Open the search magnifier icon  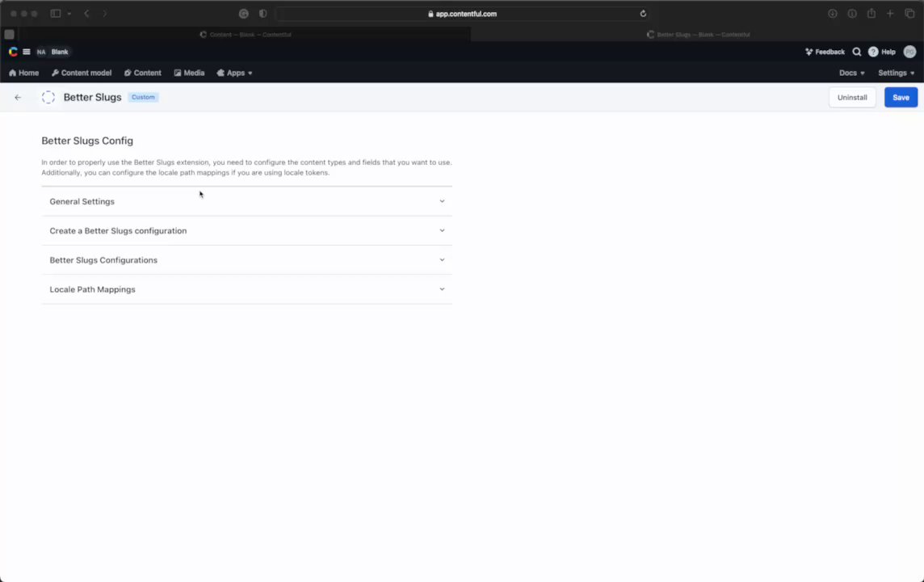click(857, 52)
